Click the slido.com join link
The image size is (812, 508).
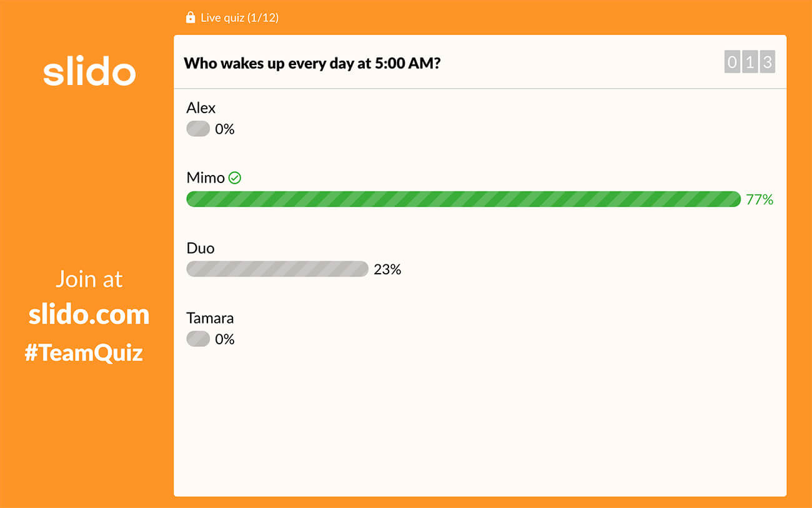coord(89,314)
